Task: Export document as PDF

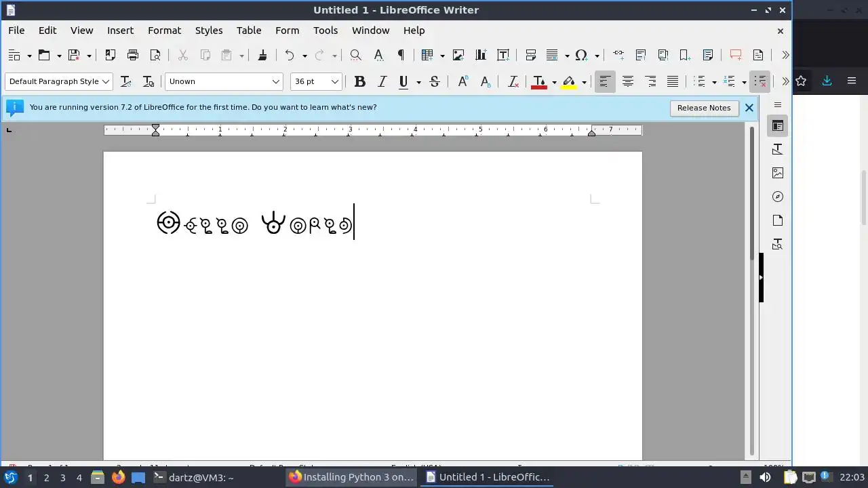Action: tap(111, 55)
